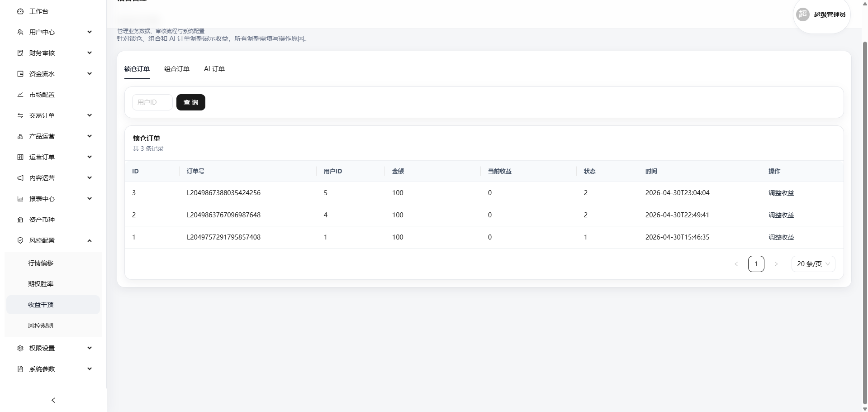The image size is (868, 412).
Task: Click the 产品运营 sidebar icon
Action: [20, 136]
